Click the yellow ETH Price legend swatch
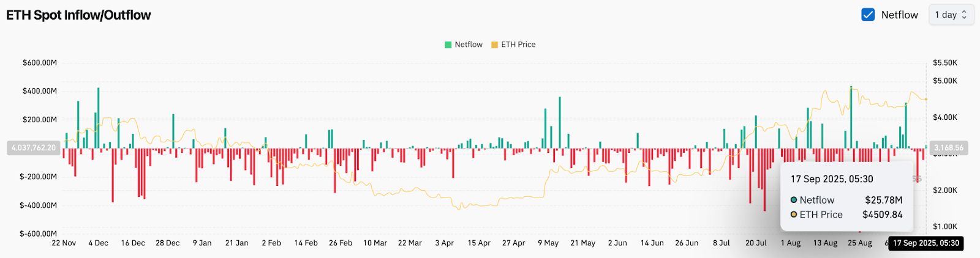 click(x=494, y=45)
